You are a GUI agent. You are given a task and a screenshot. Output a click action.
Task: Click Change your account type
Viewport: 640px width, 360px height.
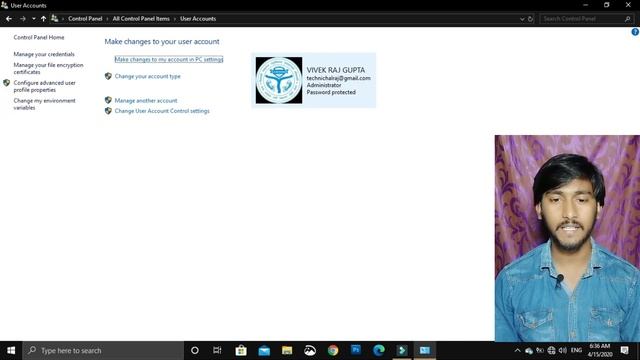[147, 76]
